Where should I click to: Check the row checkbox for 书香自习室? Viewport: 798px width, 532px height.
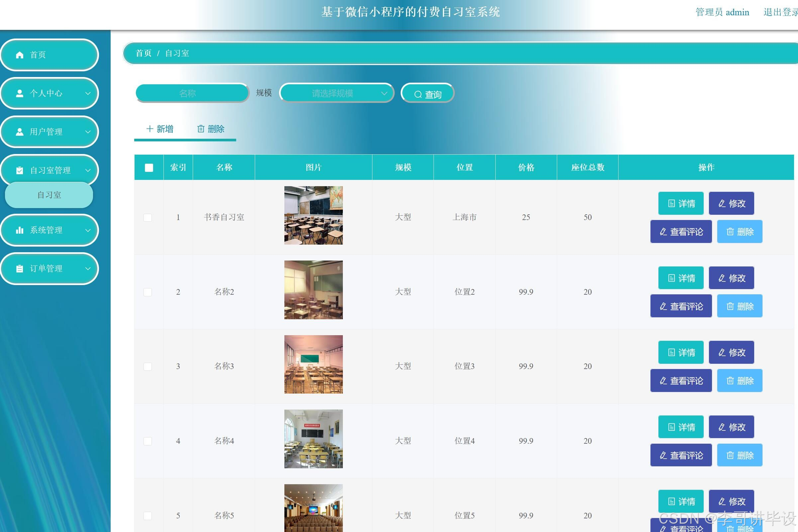148,217
